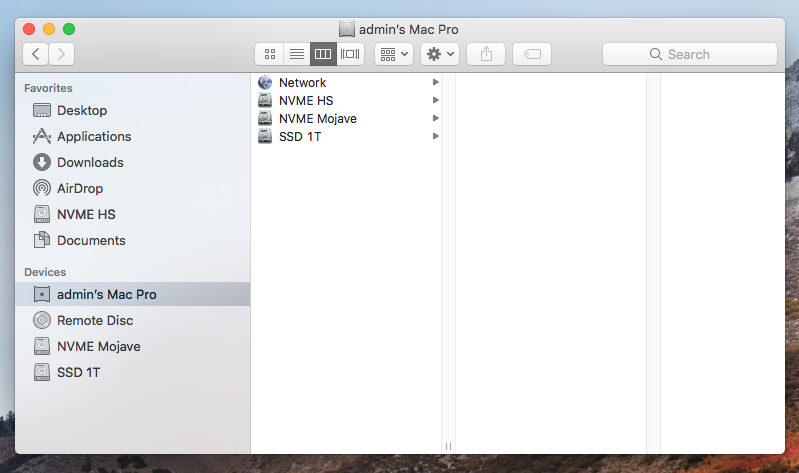Screen dimensions: 799x473
Task: Expand NVME Mojave with its disclosure arrow
Action: click(435, 118)
